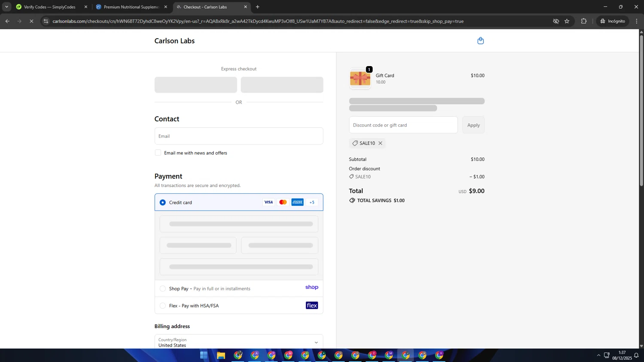Switch to Premium Nutritional Supplements tab
Viewport: 644px width, 362px height.
click(x=131, y=7)
